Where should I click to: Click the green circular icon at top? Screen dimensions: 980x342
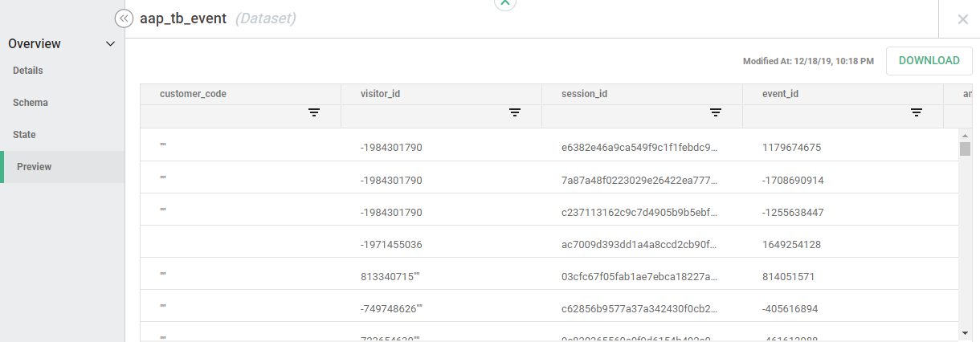[x=504, y=3]
